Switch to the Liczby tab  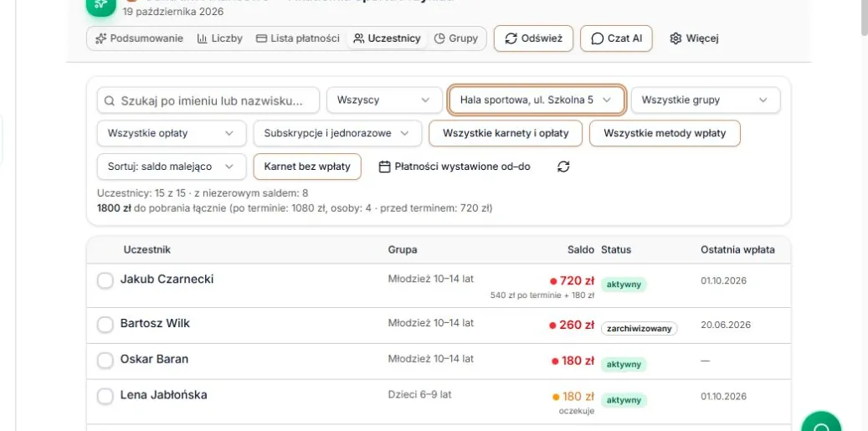pyautogui.click(x=220, y=38)
